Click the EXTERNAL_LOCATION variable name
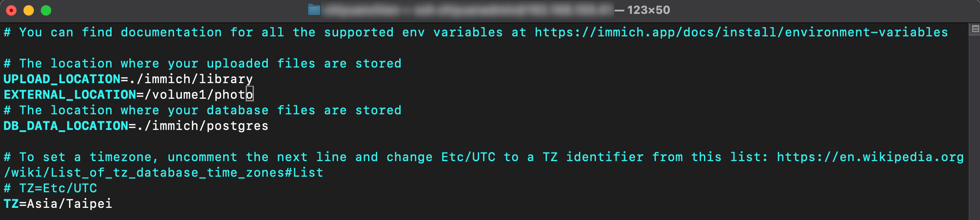 (70, 95)
